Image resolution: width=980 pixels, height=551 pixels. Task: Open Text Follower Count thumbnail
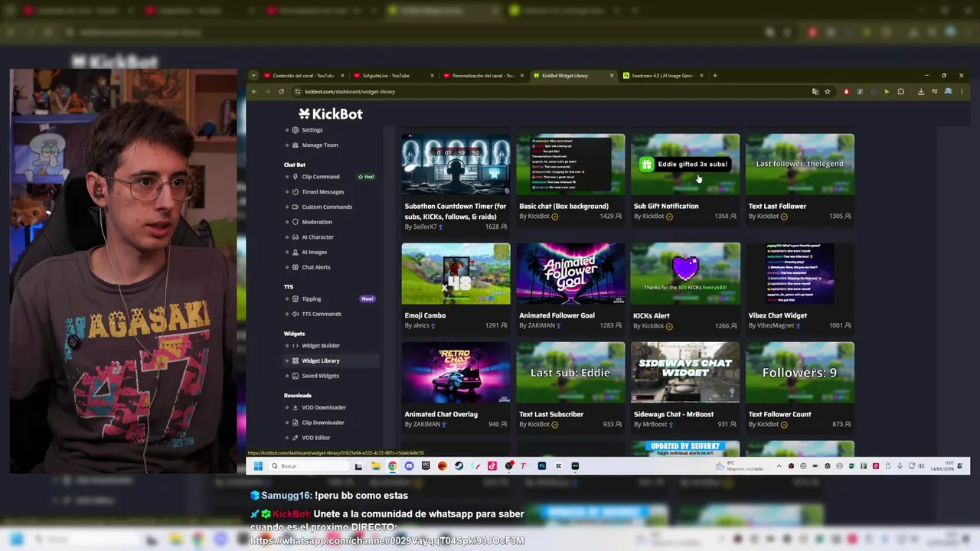[800, 373]
